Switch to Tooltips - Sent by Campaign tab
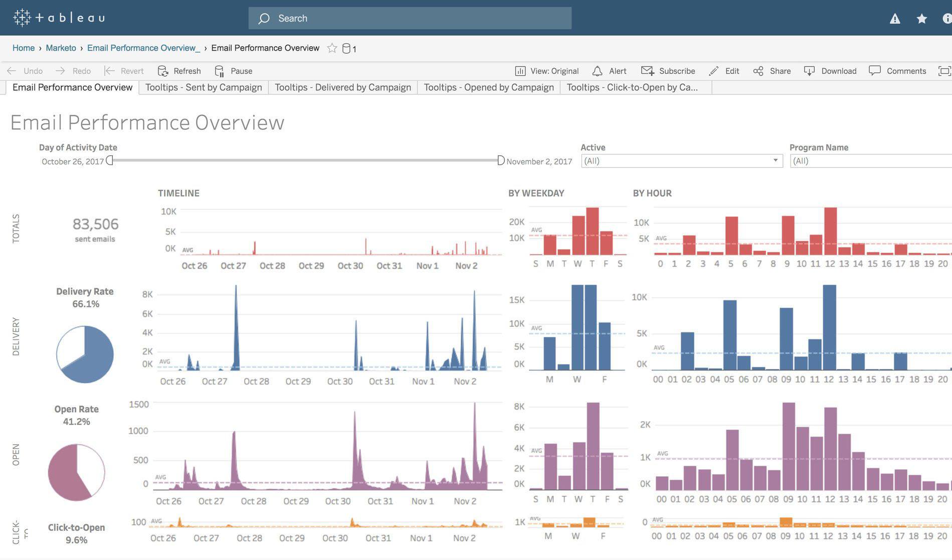 204,87
